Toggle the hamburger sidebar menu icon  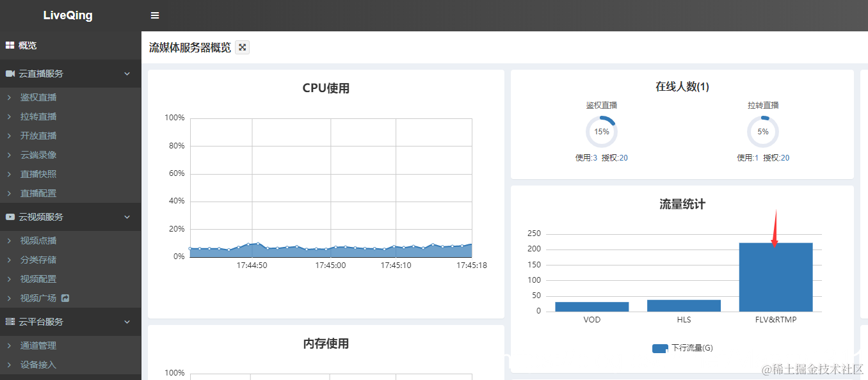coord(155,15)
